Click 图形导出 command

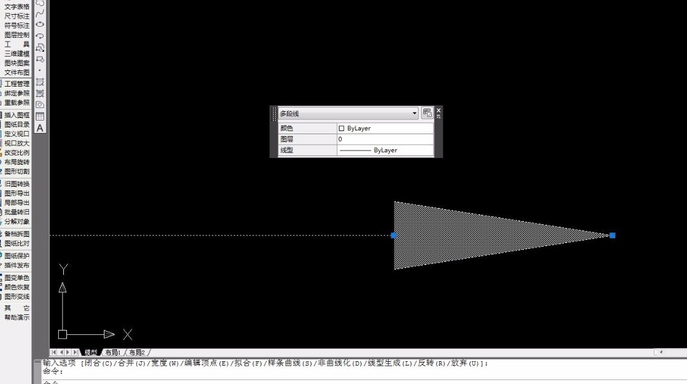pos(16,193)
